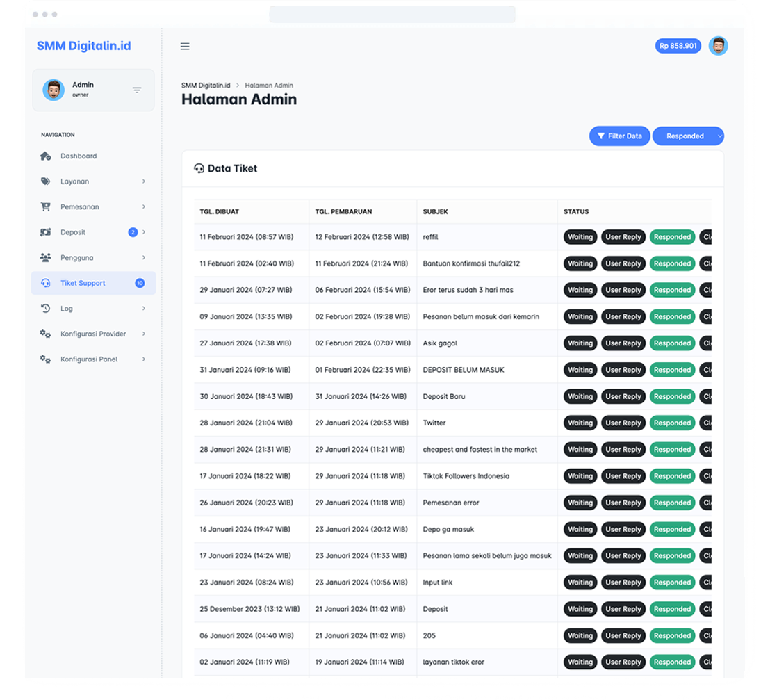Click the top-right user avatar
This screenshot has height=700, width=770.
pyautogui.click(x=718, y=46)
